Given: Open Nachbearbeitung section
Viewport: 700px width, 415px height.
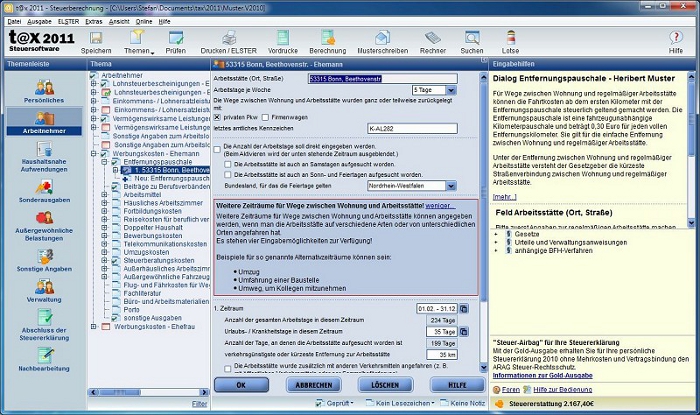Looking at the screenshot, I should 44,360.
